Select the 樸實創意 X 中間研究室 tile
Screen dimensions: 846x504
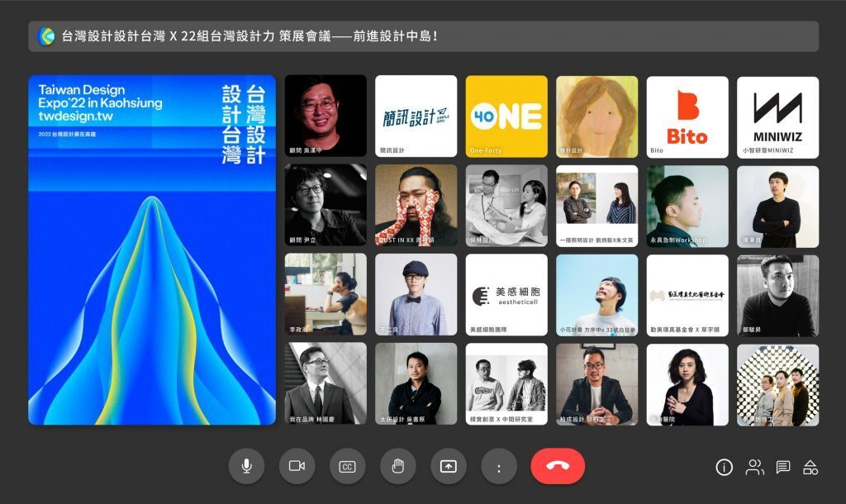click(506, 384)
